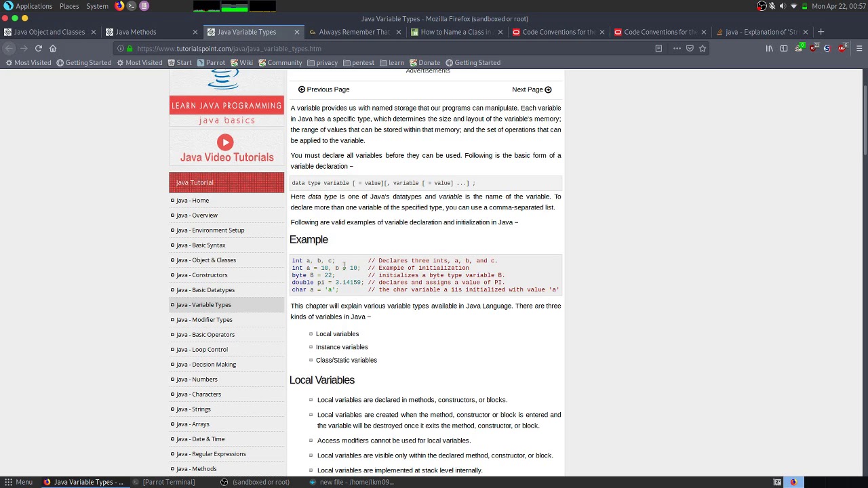Close the Java Variable Types tab
Screen dimensions: 868x488
pos(296,32)
